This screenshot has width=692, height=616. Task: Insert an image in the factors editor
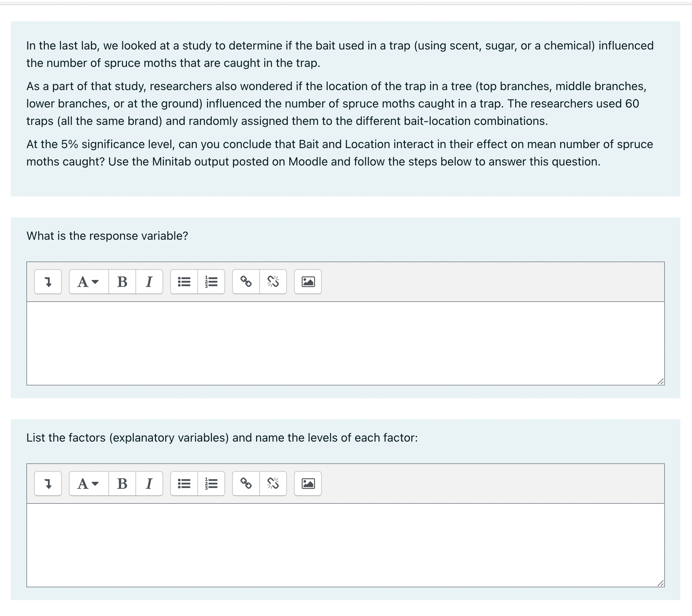pos(308,483)
